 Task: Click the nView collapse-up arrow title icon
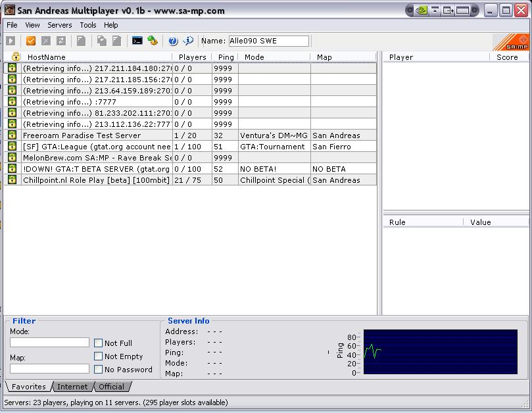(x=435, y=11)
